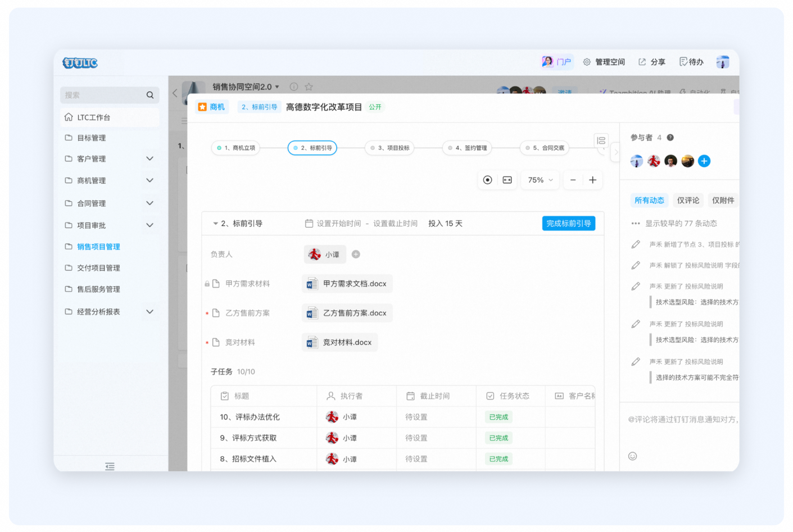Zoom in with the plus icon
The image size is (793, 532).
[592, 180]
